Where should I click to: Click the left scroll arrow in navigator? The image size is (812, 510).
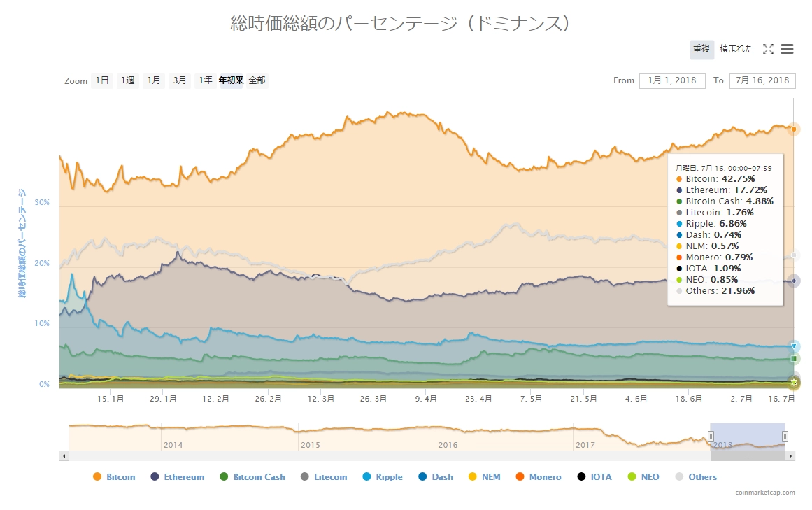64,455
